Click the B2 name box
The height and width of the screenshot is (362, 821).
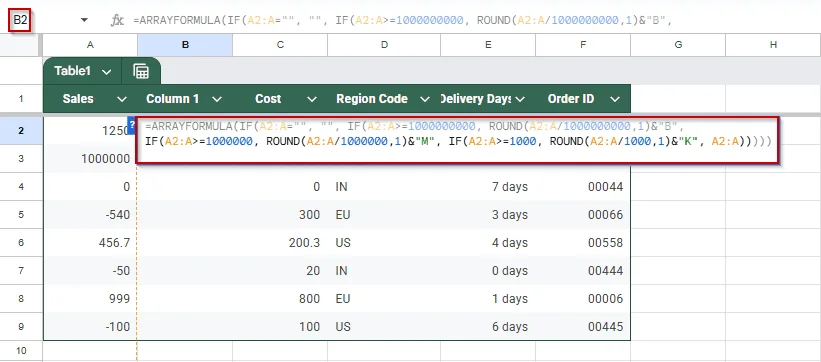(x=20, y=20)
